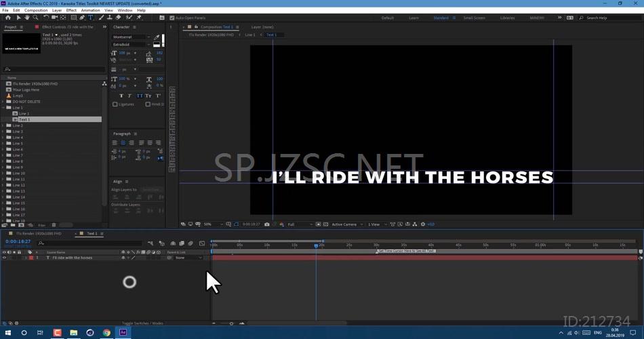Toggle Draft 3D switch in timeline
Image resolution: width=644 pixels, height=339 pixels.
point(161,243)
